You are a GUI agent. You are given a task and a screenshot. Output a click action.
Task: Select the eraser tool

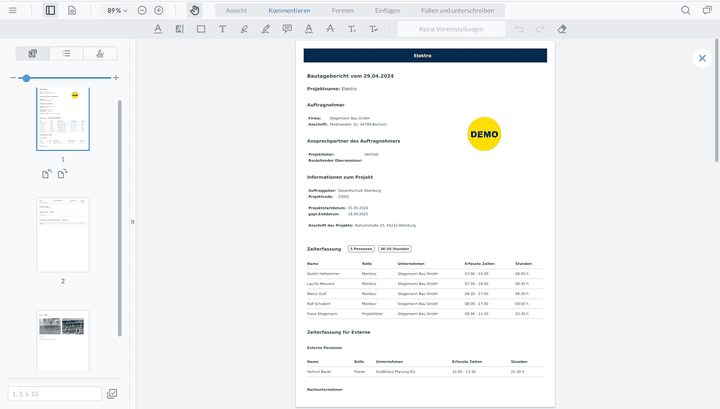[x=562, y=29]
